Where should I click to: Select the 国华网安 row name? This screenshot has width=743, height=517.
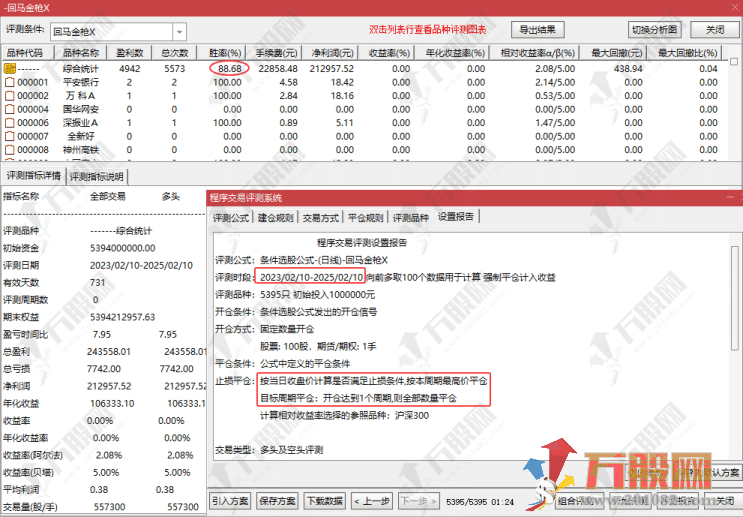(81, 109)
